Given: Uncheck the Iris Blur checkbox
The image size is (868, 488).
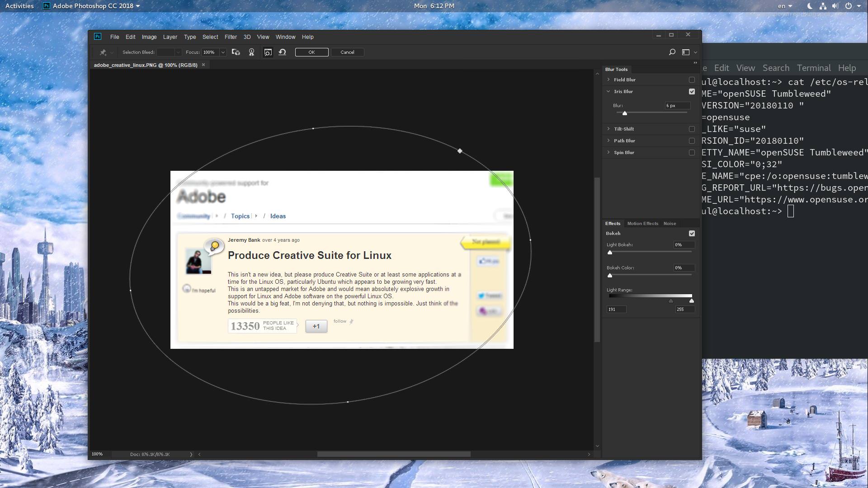Looking at the screenshot, I should tap(692, 92).
